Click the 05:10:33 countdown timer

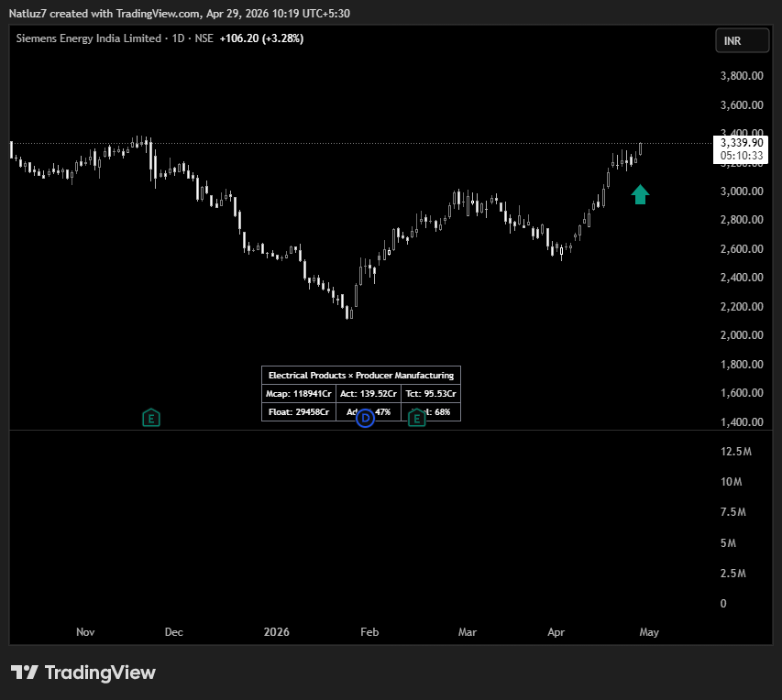(x=742, y=156)
